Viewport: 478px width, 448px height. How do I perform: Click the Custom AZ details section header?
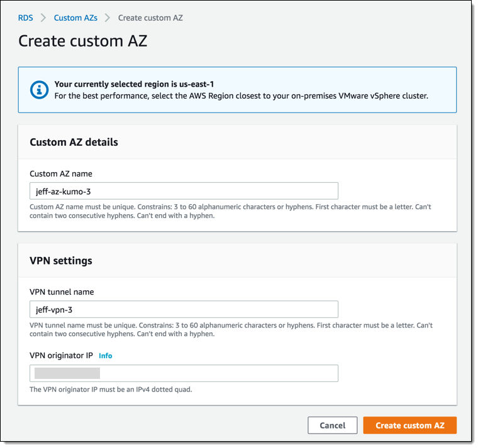click(74, 142)
